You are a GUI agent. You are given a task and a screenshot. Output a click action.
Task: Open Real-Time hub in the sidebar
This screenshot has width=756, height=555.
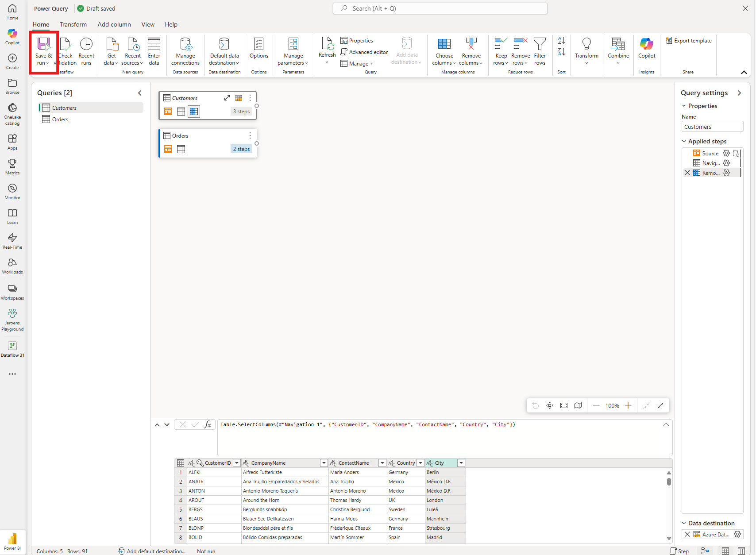[x=12, y=241]
